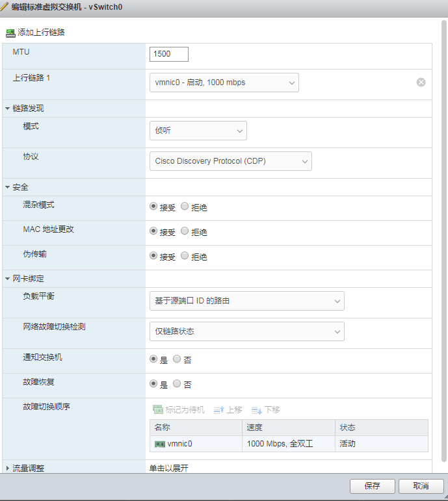448x501 pixels.
Task: Click the Status (状态) column header
Action: point(382,428)
